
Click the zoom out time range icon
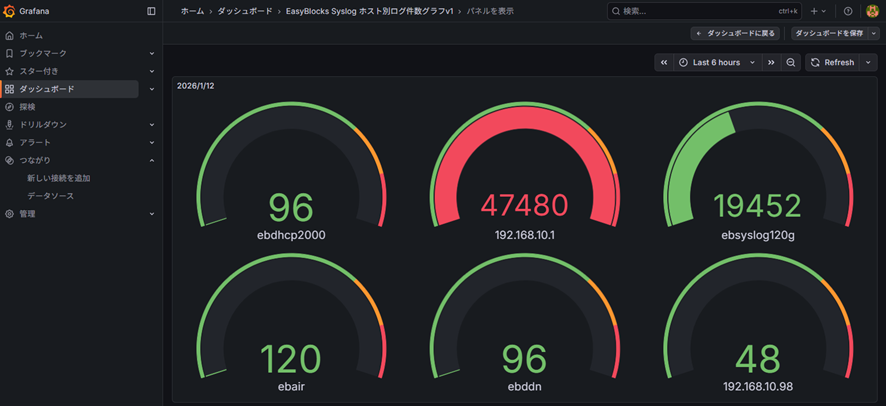(791, 62)
